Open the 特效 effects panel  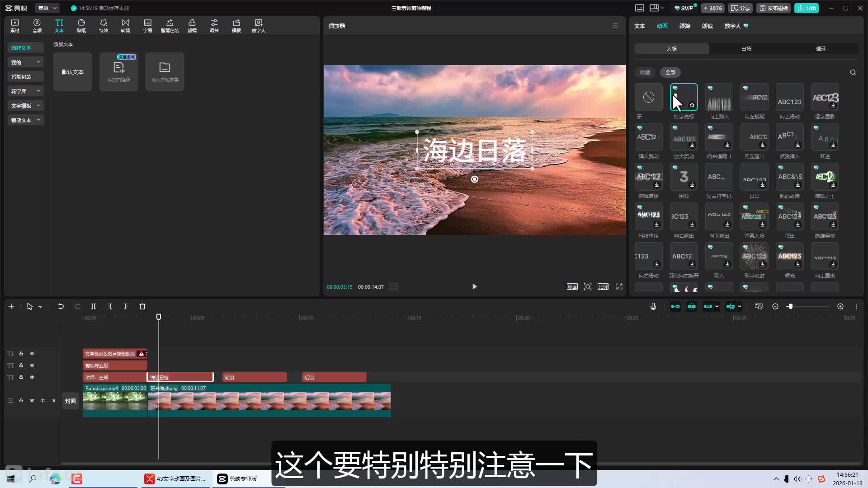click(x=104, y=26)
